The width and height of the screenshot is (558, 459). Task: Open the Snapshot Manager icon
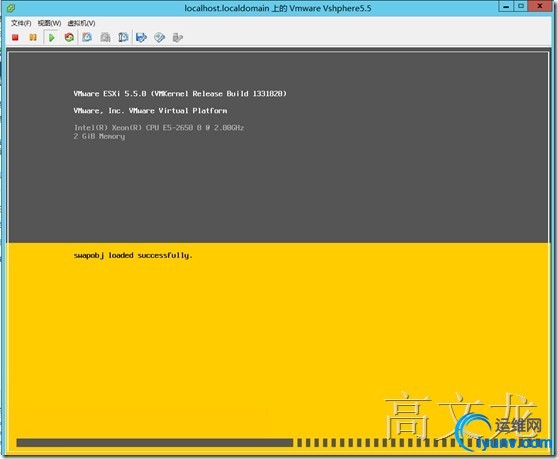point(123,37)
